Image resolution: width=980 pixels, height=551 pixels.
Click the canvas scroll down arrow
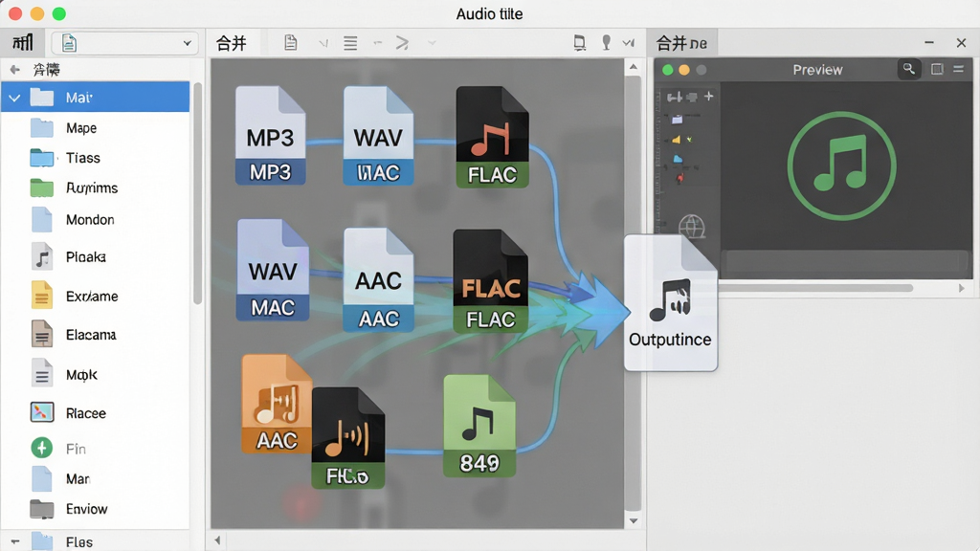point(634,521)
